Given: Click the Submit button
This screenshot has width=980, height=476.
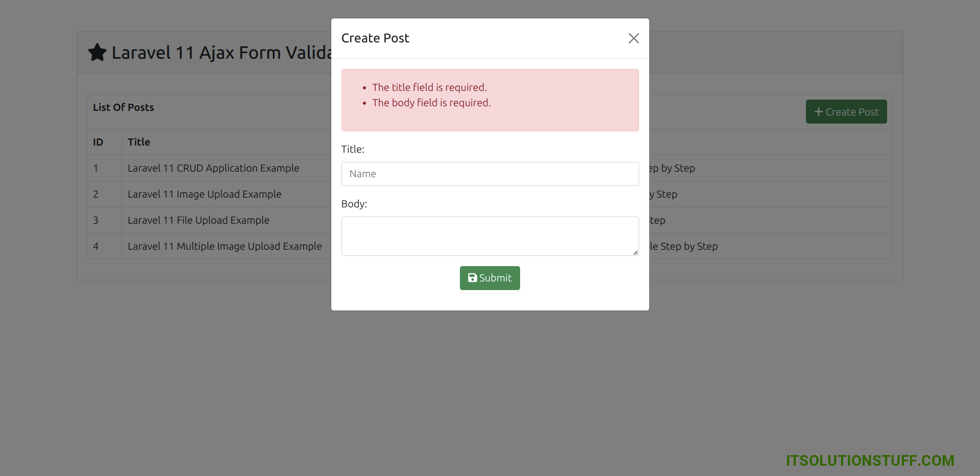Looking at the screenshot, I should 489,278.
